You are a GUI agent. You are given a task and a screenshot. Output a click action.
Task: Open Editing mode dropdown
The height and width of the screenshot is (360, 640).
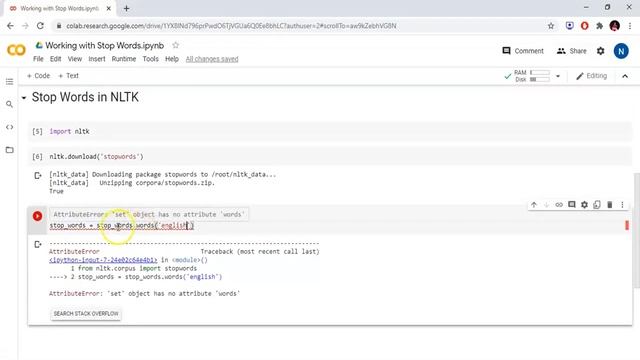[x=591, y=76]
